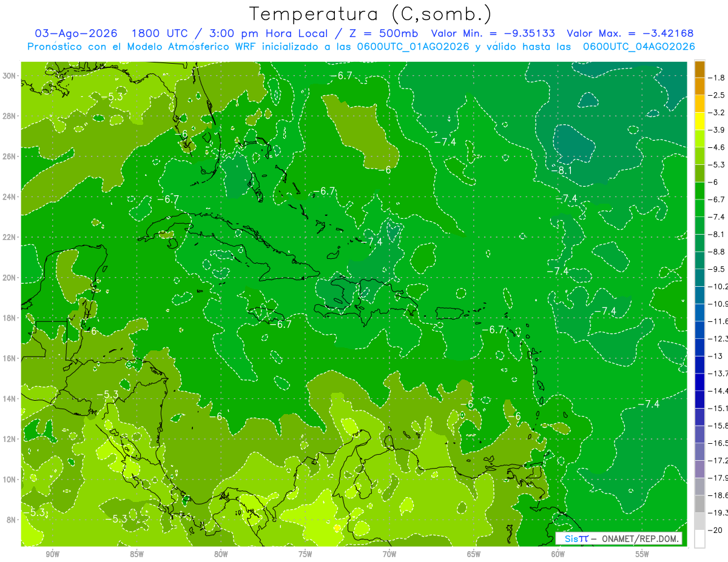Select the date text "03-Ago-2026"
This screenshot has height=562, width=728.
75,33
